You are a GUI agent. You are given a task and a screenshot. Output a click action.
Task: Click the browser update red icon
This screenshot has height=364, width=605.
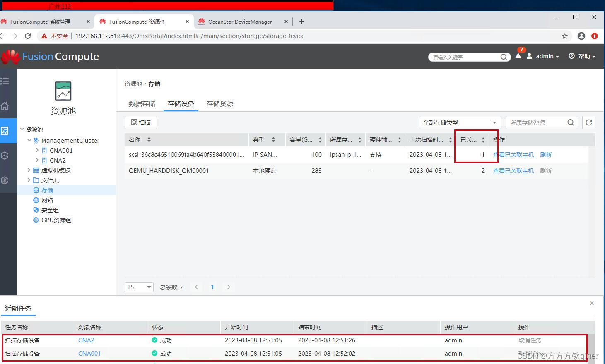pos(595,36)
